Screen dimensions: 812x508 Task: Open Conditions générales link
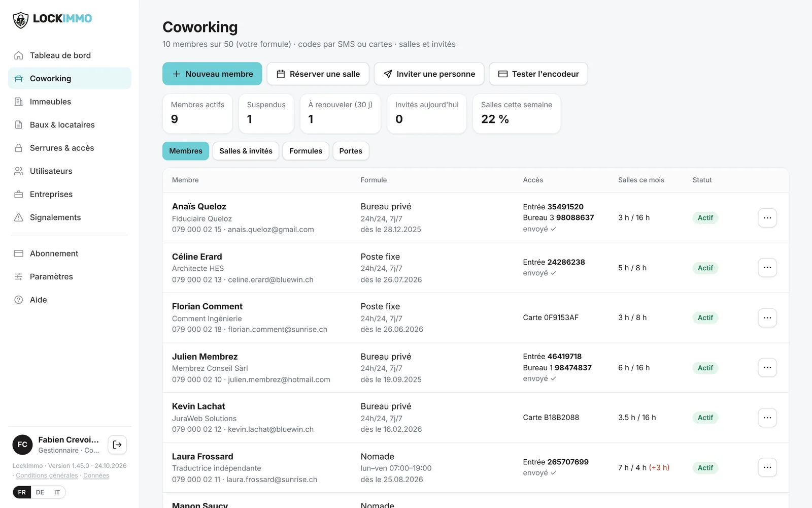point(47,475)
